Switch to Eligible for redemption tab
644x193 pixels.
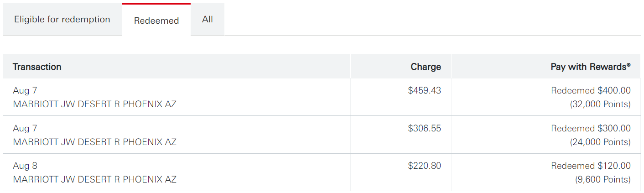pos(62,20)
